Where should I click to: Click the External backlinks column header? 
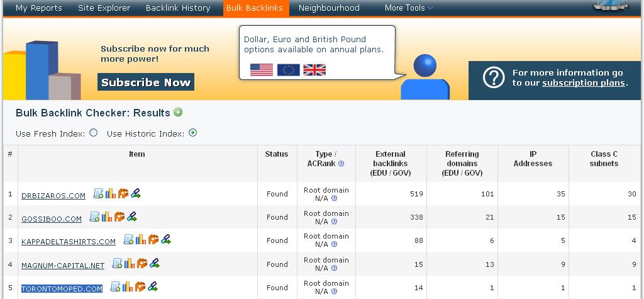(x=390, y=163)
